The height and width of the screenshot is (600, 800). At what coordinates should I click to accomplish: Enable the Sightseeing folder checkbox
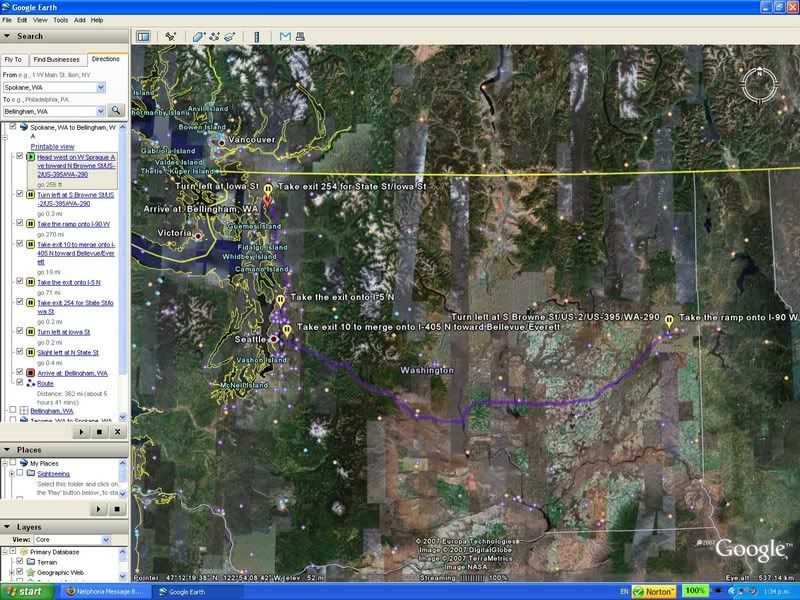[21, 474]
